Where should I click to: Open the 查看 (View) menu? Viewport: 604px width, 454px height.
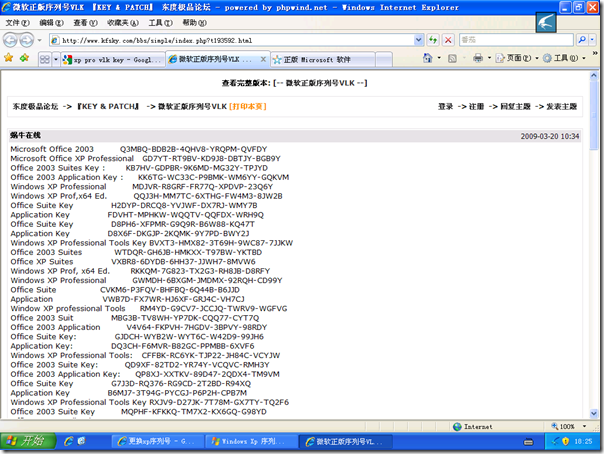pyautogui.click(x=85, y=23)
